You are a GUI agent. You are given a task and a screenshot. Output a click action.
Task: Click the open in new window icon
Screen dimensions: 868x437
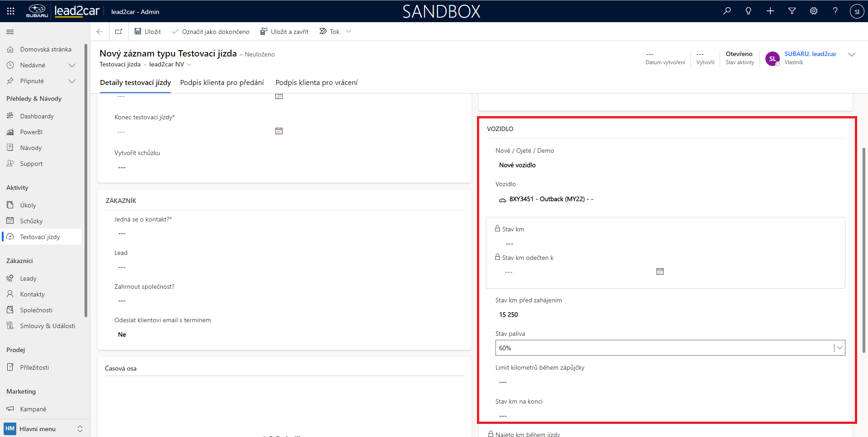tap(118, 32)
